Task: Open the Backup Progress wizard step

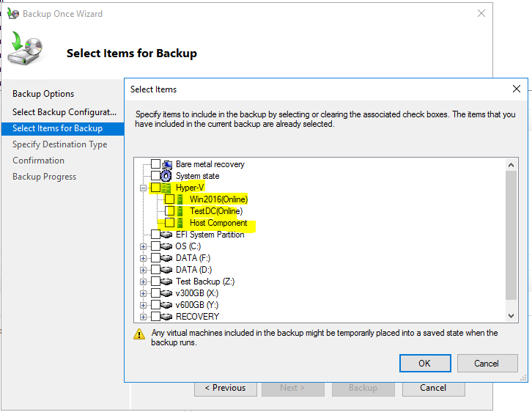Action: tap(44, 177)
